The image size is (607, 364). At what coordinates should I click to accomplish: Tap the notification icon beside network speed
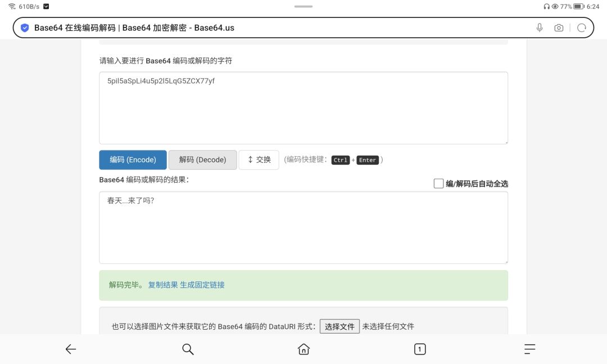click(46, 6)
